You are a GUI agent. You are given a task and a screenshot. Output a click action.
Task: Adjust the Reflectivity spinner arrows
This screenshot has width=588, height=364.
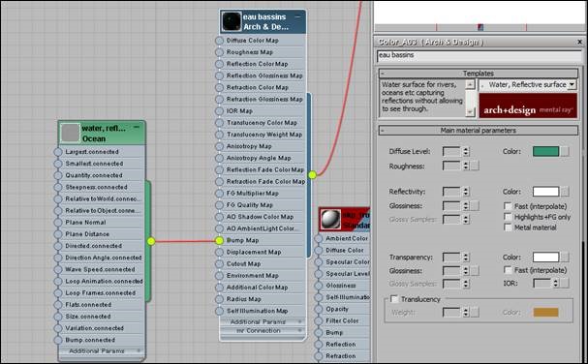(466, 192)
